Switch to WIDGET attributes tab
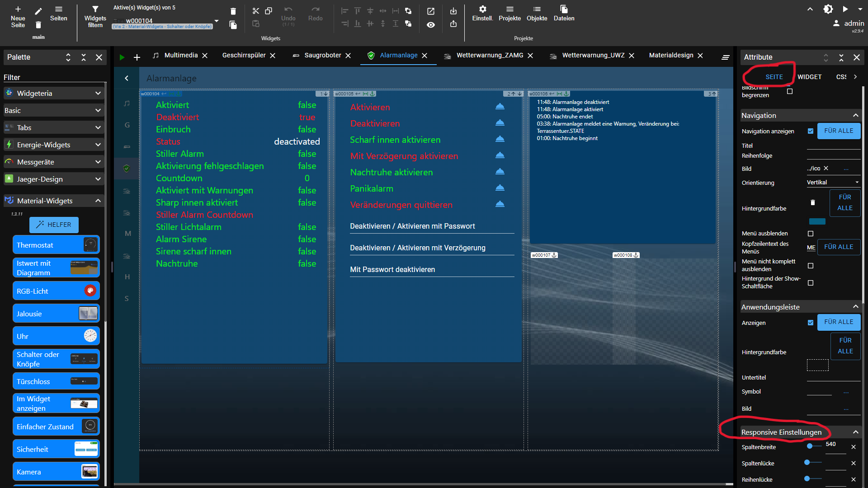This screenshot has width=868, height=488. (x=809, y=77)
